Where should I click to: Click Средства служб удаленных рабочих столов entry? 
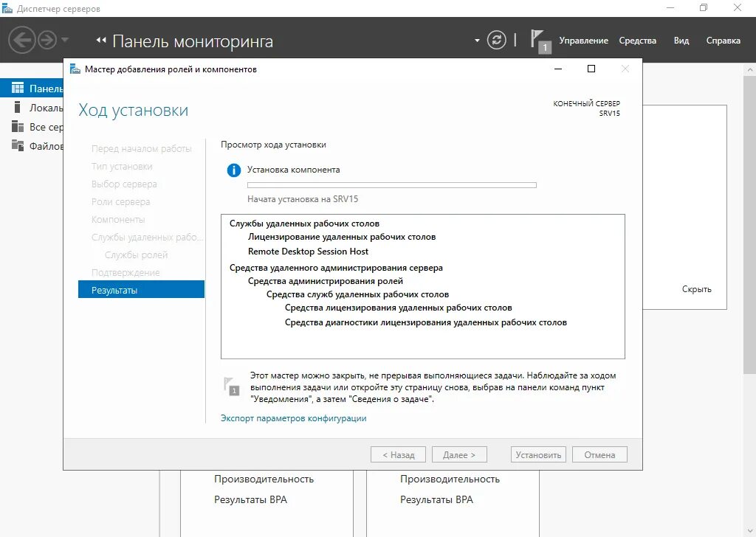point(358,294)
